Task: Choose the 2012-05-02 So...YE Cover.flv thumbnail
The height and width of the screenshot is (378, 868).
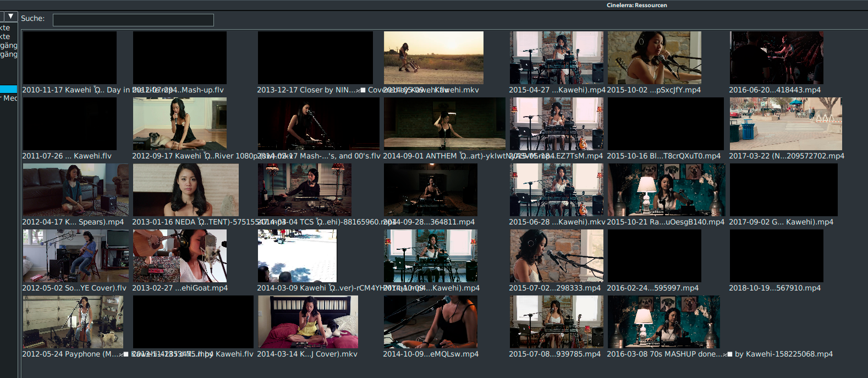Action: tap(75, 256)
